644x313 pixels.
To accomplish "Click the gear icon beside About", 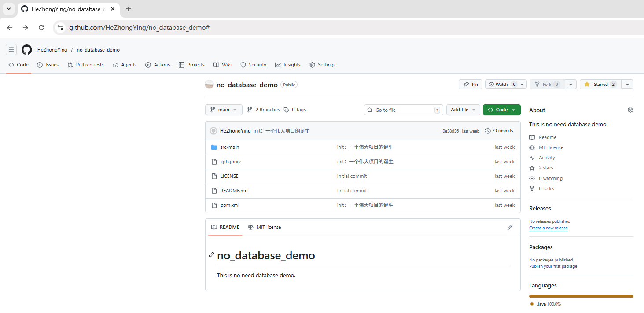I will tap(630, 110).
